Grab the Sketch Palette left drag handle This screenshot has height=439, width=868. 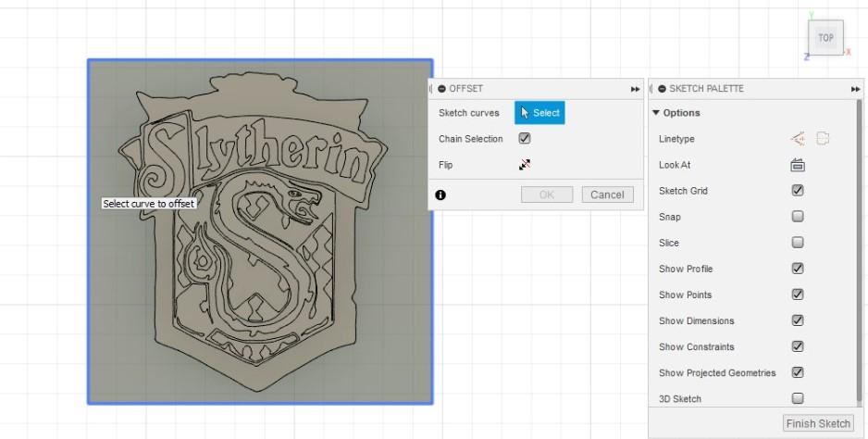pyautogui.click(x=651, y=89)
